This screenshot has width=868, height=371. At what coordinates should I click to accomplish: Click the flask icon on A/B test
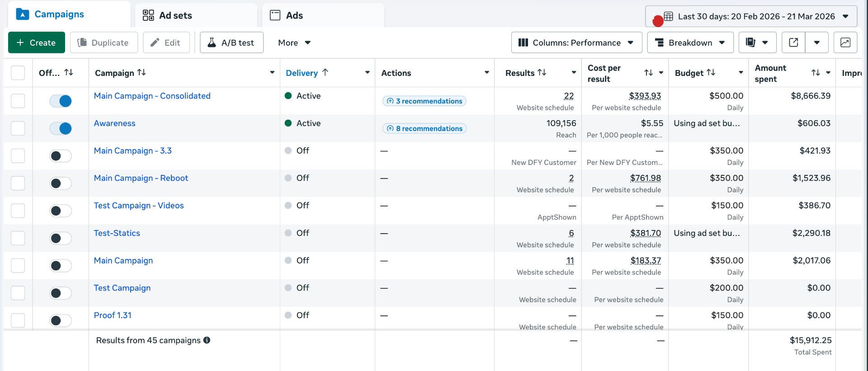pos(212,42)
